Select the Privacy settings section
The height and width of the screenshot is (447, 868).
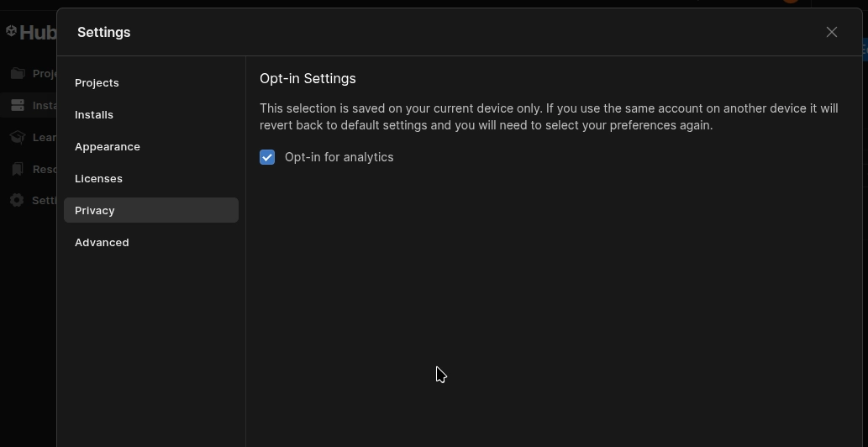point(151,210)
